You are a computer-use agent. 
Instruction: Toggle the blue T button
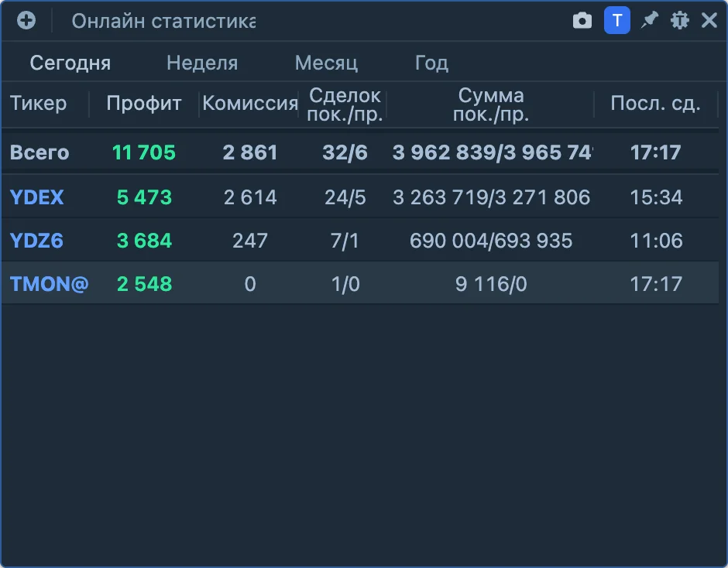coord(617,20)
